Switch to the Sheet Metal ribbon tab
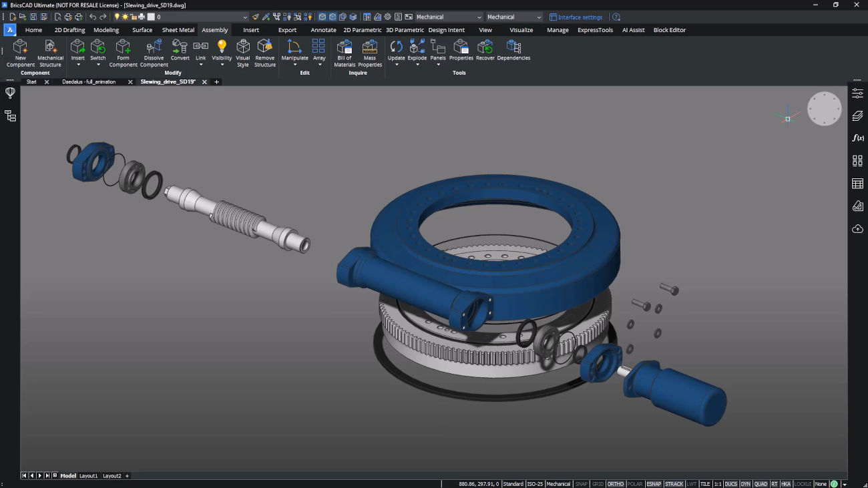Image resolution: width=868 pixels, height=488 pixels. coord(178,30)
